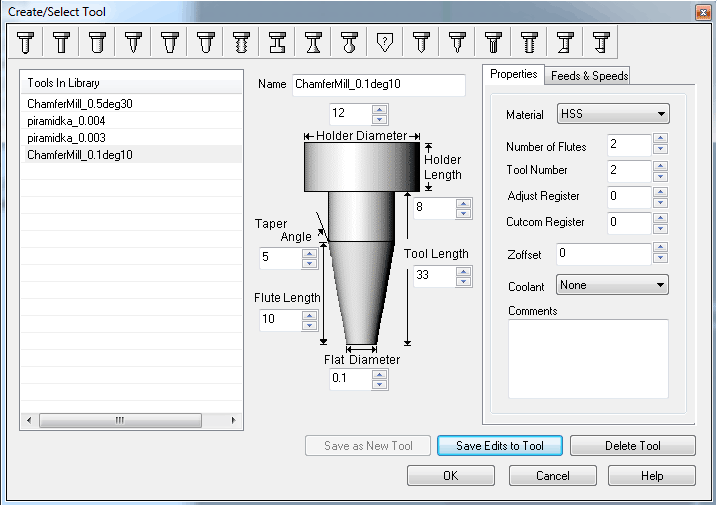Select ChamferMill_0.5deg30 in the tool library
This screenshot has height=505, width=717.
pos(68,104)
